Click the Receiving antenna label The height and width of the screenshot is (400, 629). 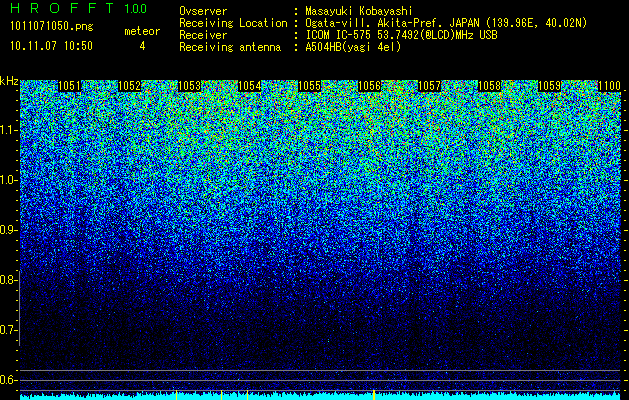[230, 47]
